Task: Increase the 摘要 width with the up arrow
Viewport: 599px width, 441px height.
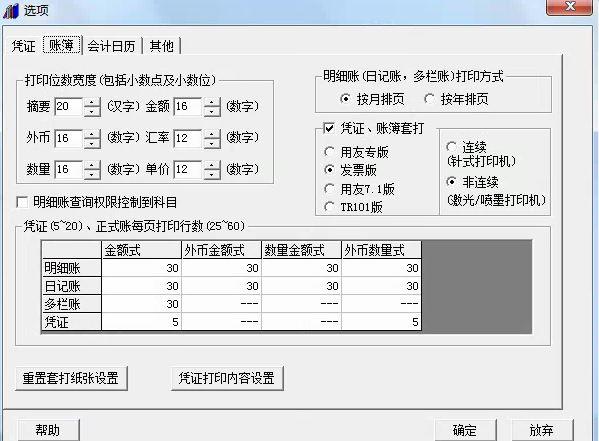Action: click(92, 102)
